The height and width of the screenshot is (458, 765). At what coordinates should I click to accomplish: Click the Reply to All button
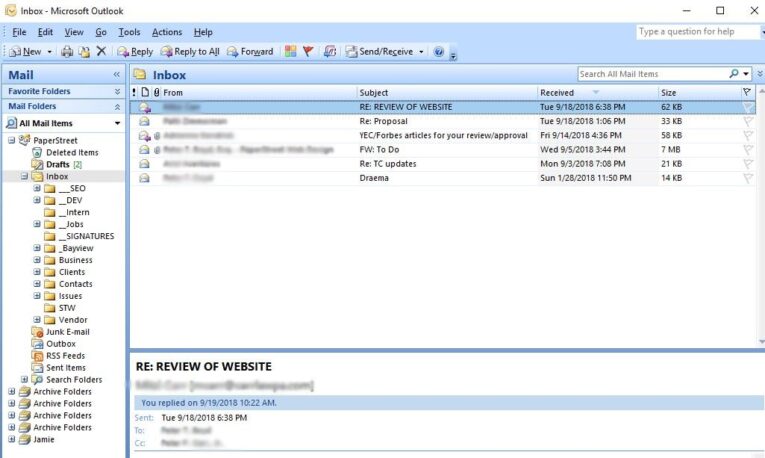click(190, 51)
